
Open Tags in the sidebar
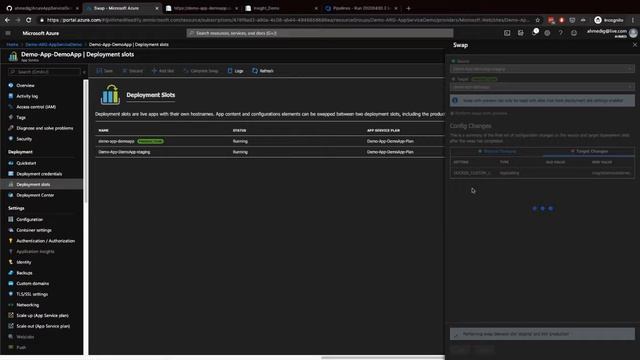click(x=21, y=117)
